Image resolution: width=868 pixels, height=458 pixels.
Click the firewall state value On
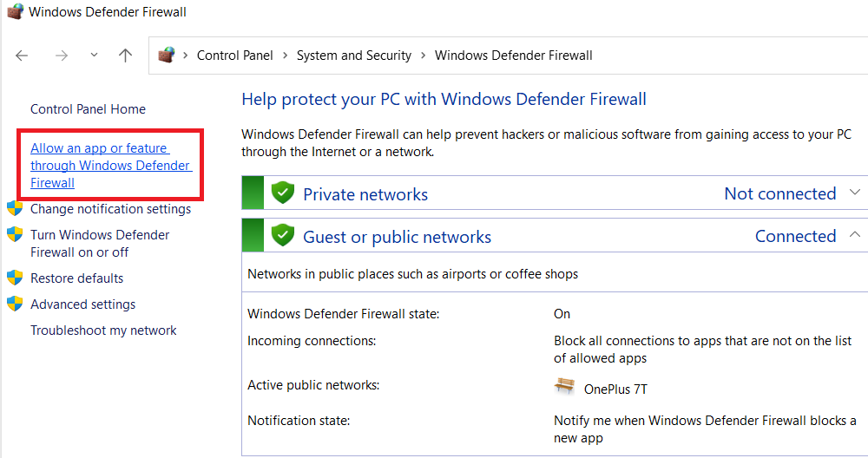(x=562, y=314)
